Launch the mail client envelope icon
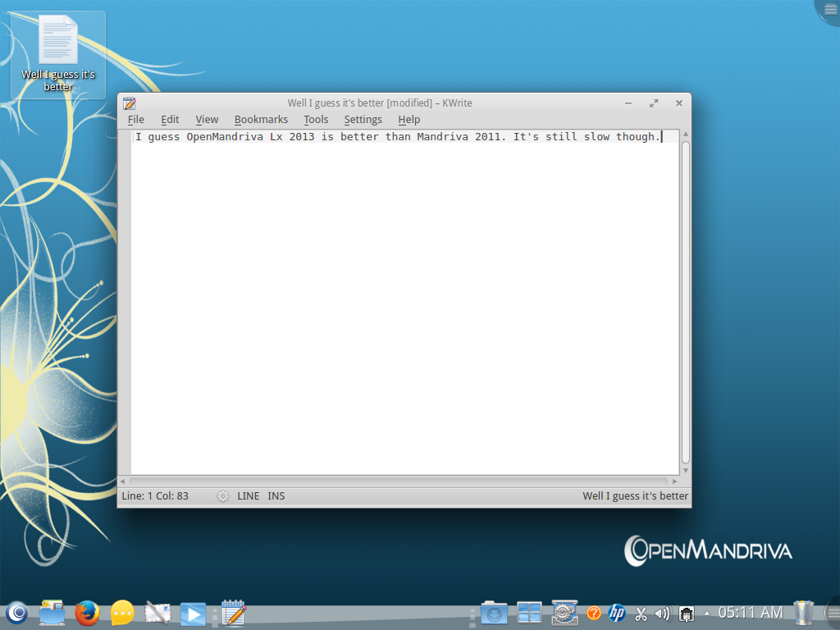Viewport: 840px width, 630px height. [x=157, y=613]
